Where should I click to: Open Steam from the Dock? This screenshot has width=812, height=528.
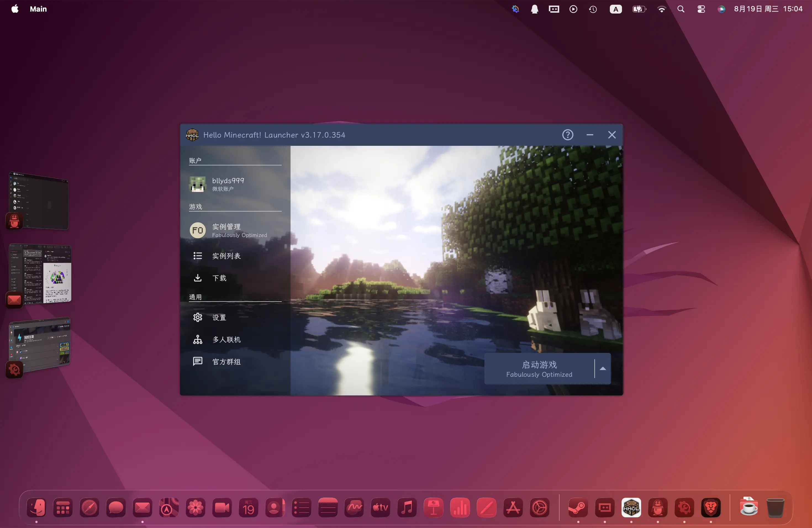click(x=578, y=508)
